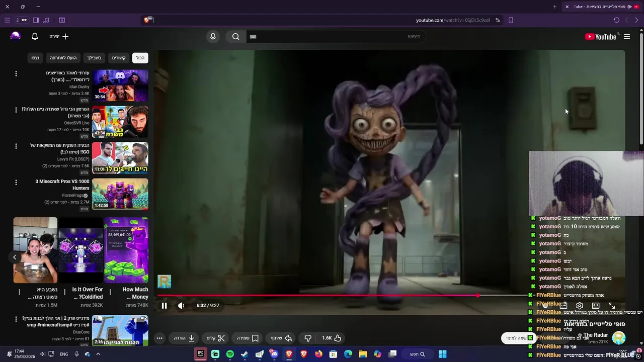Screen dimensions: 644x362
Task: Show hidden tray icons chevron
Action: [x=98, y=354]
